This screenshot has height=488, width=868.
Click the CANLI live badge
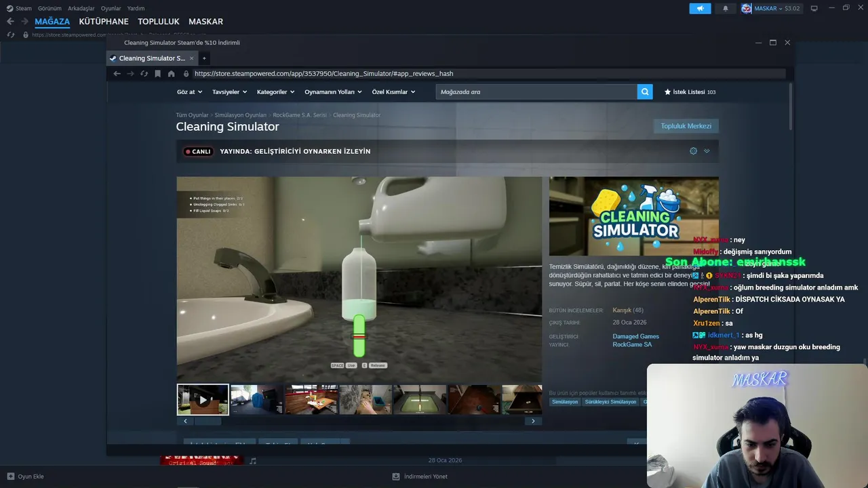coord(198,151)
